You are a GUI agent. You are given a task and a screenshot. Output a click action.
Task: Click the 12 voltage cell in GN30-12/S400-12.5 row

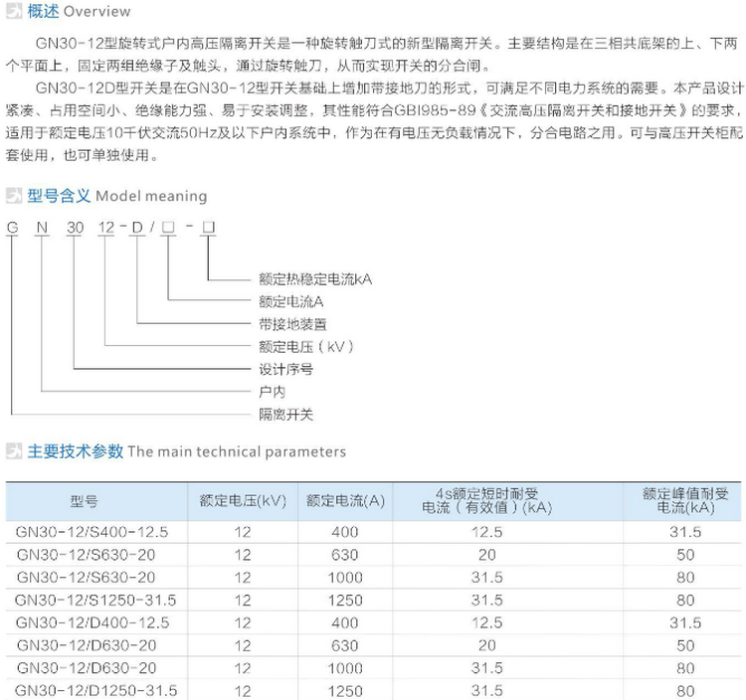[x=243, y=532]
